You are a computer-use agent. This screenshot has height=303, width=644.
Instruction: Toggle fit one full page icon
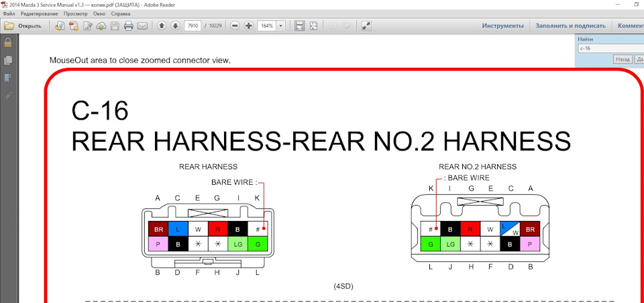click(x=314, y=26)
